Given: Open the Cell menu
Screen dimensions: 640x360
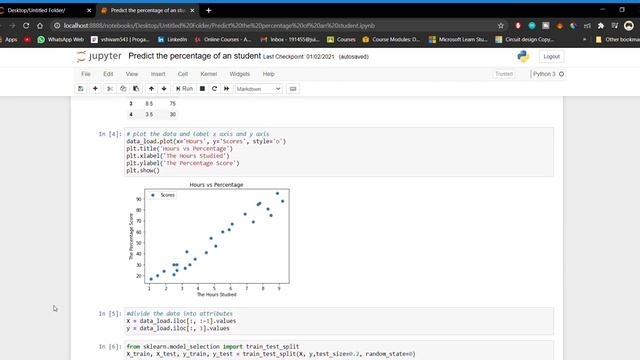Looking at the screenshot, I should [182, 74].
